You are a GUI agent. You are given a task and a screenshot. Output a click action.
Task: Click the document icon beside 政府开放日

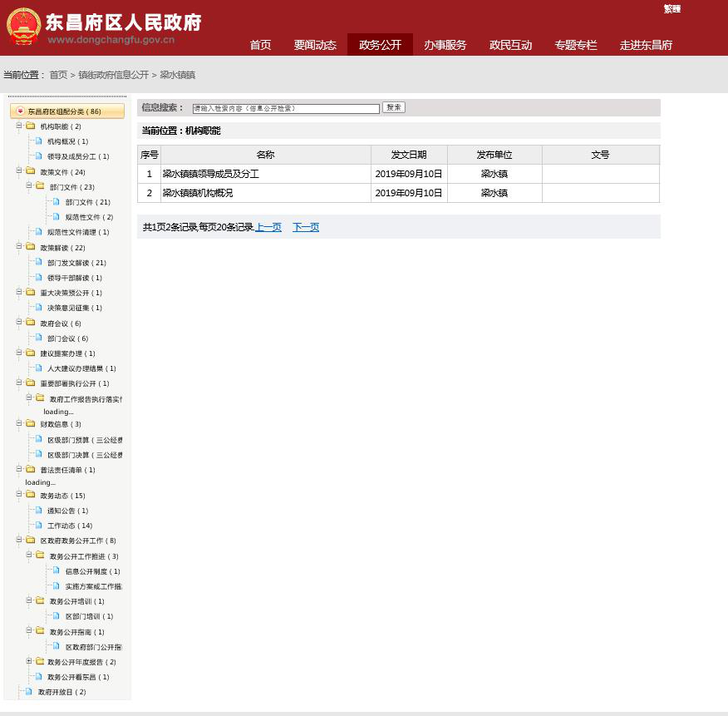coord(29,692)
